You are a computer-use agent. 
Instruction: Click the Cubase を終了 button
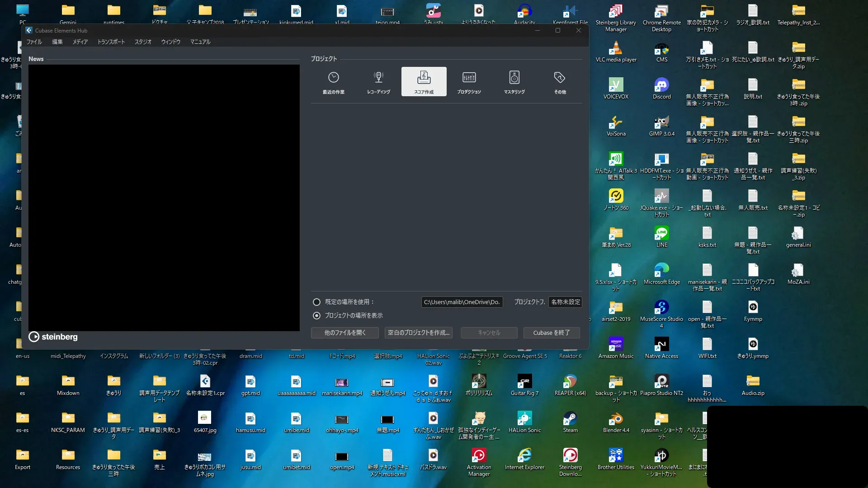pyautogui.click(x=551, y=333)
